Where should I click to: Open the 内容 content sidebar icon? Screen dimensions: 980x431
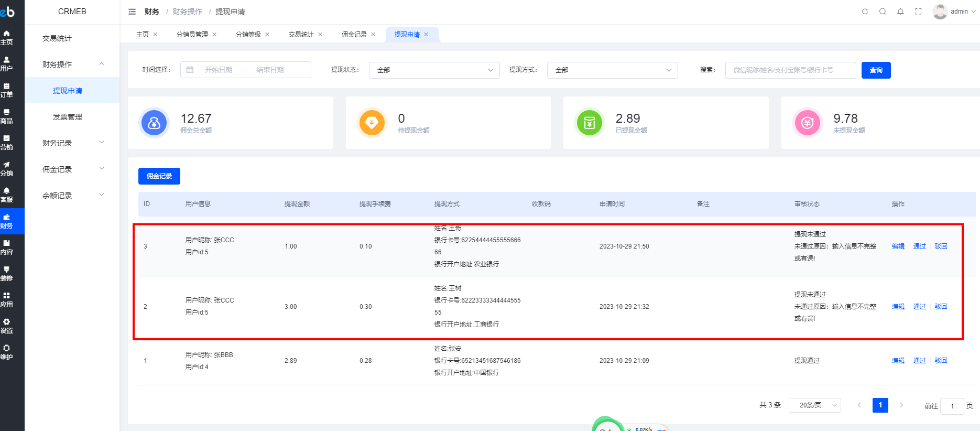click(6, 247)
